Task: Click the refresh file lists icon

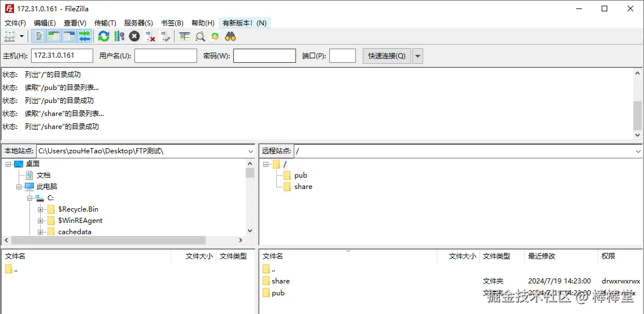Action: pyautogui.click(x=103, y=37)
